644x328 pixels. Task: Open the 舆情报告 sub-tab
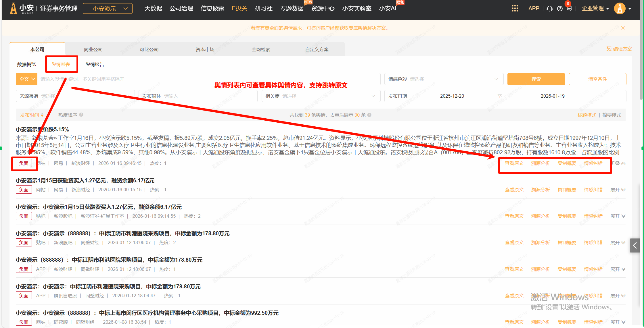pos(95,64)
